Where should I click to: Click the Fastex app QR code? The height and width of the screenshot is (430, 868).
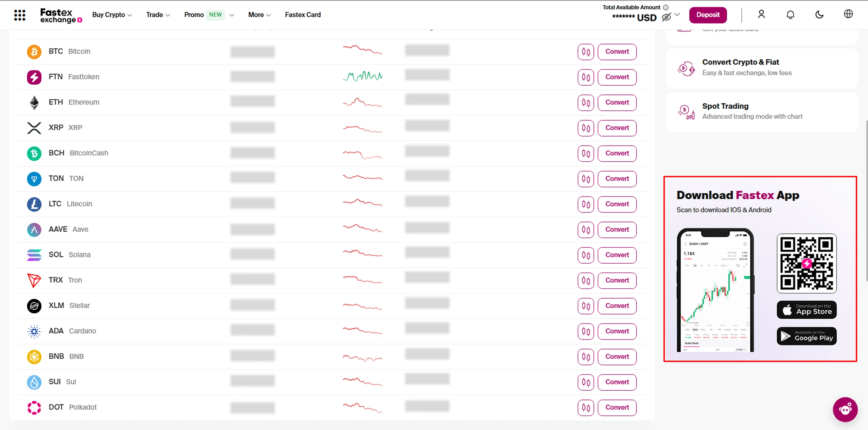click(806, 263)
